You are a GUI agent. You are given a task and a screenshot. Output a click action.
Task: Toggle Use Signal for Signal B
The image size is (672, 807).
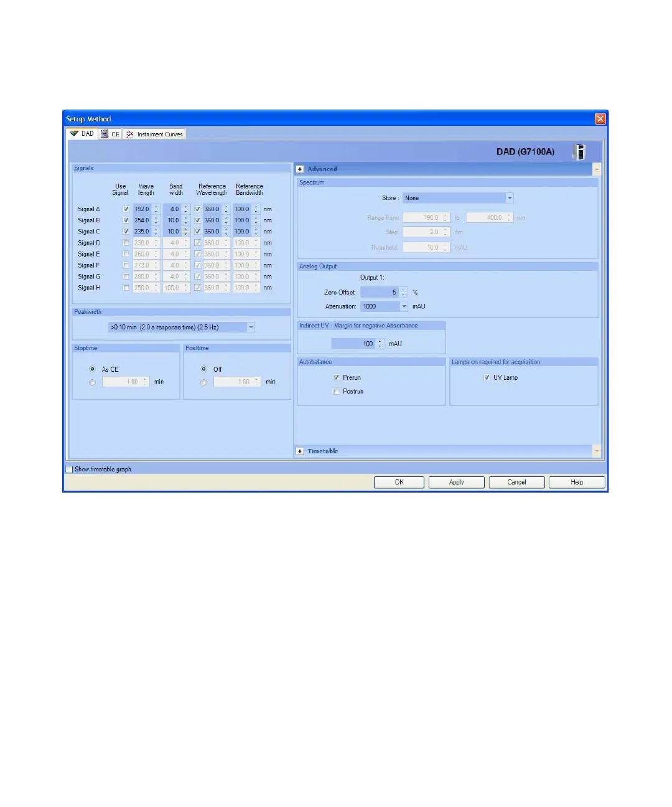tap(126, 220)
